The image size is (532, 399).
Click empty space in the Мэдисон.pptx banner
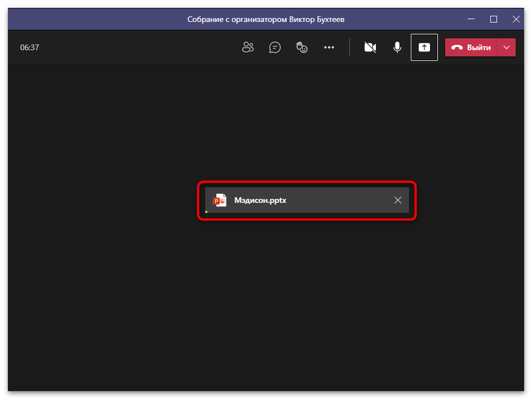pyautogui.click(x=338, y=200)
